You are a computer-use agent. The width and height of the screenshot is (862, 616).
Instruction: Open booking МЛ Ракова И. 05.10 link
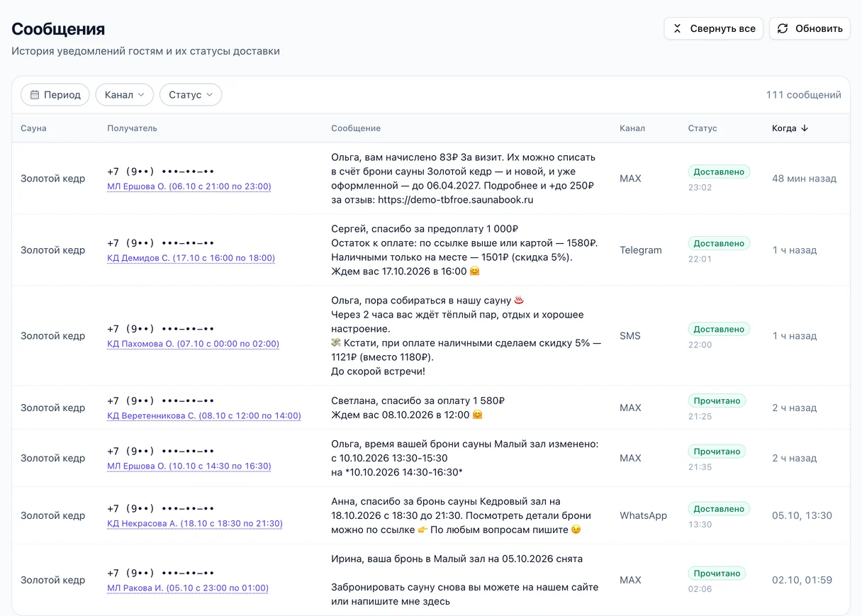[x=188, y=588]
